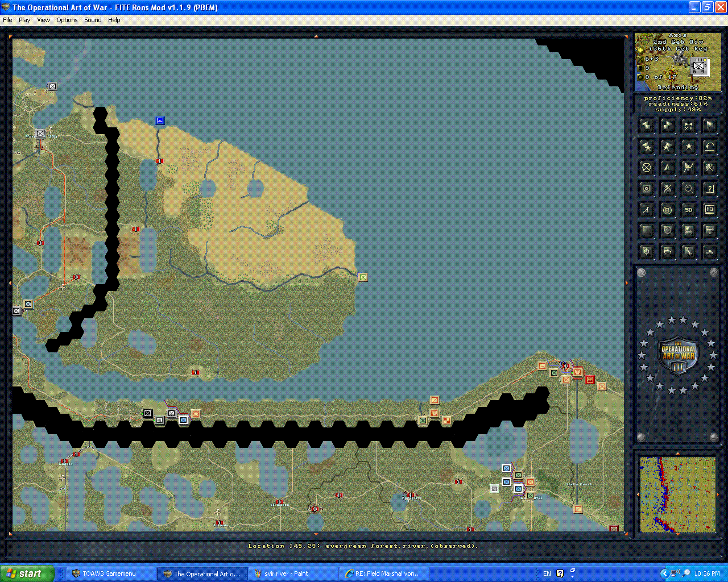This screenshot has height=582, width=728.
Task: Click the angled line button left of B
Action: point(647,210)
